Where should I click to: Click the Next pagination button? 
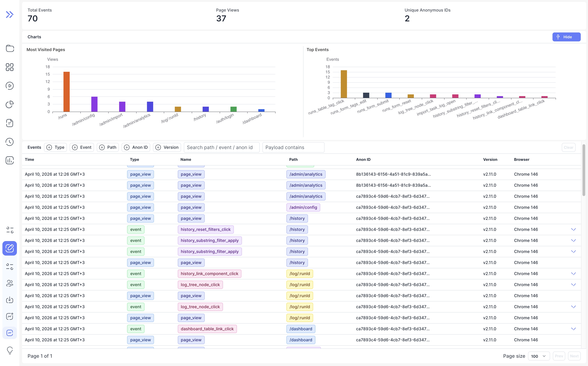574,356
